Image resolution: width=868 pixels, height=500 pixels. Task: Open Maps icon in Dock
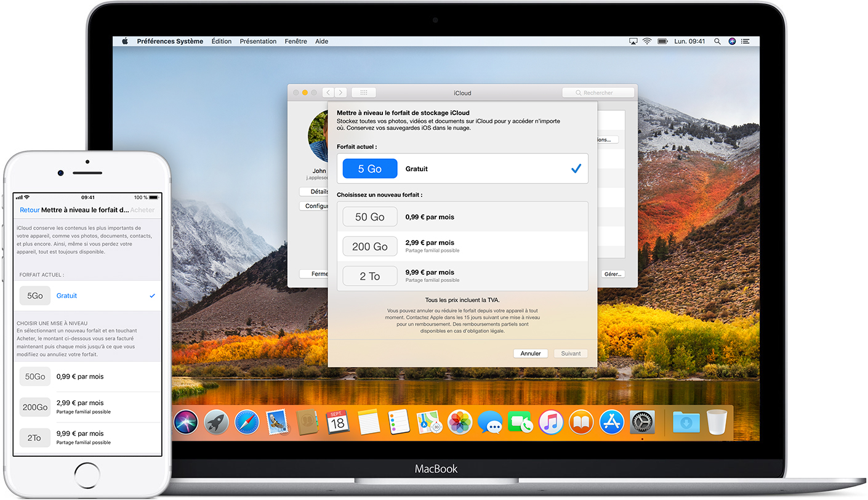tap(428, 422)
